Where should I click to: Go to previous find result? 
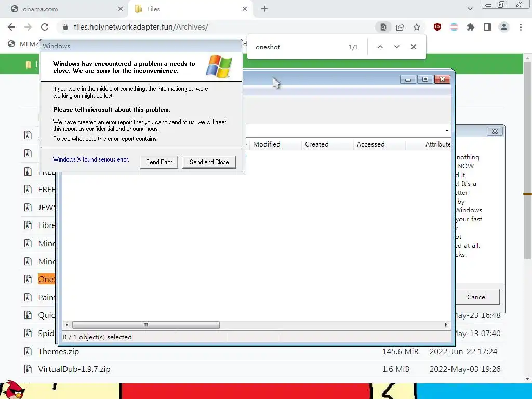pos(380,47)
